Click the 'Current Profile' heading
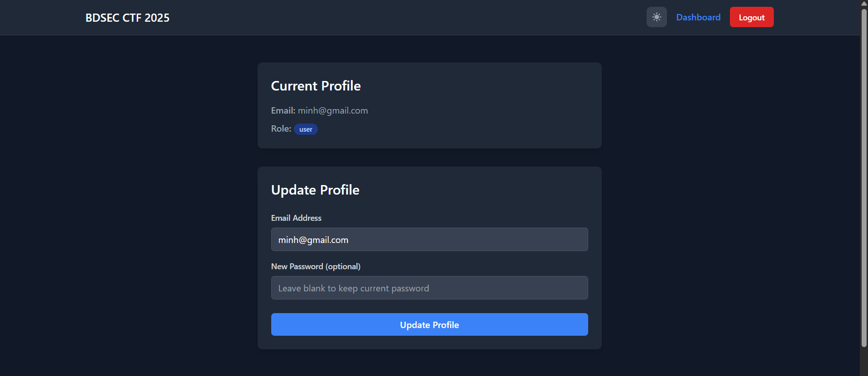This screenshot has height=376, width=868. [x=316, y=86]
